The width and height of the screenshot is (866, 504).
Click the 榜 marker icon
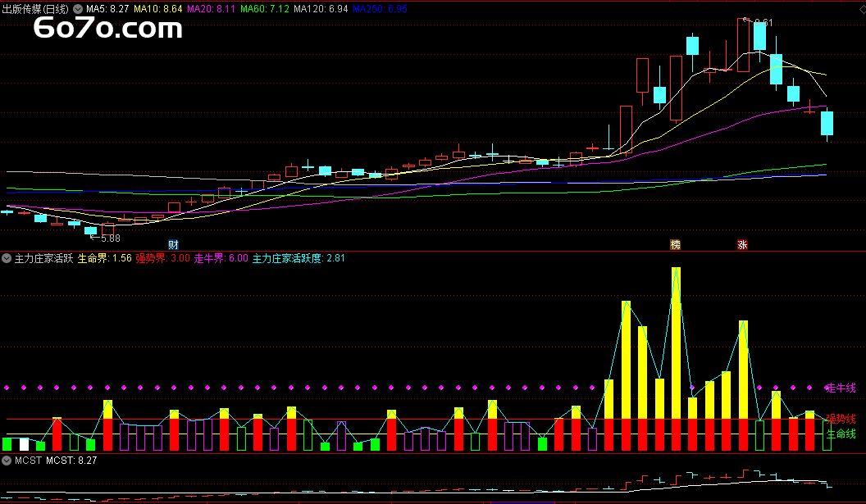pyautogui.click(x=675, y=244)
